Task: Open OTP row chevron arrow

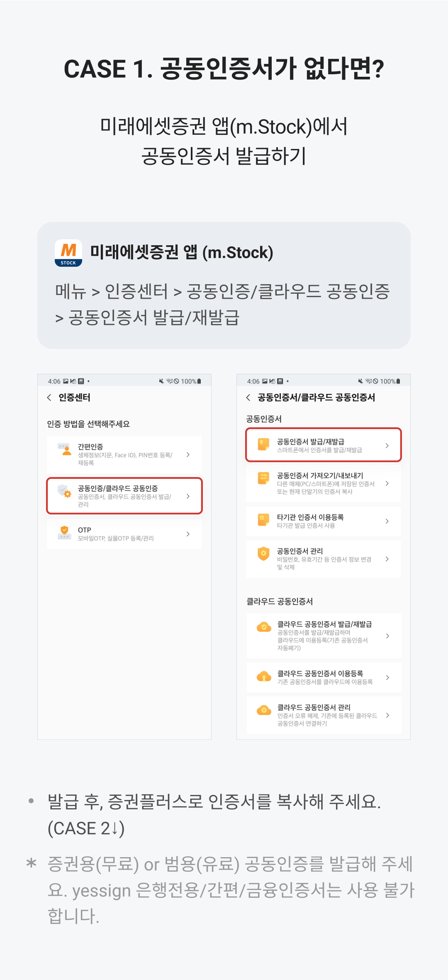Action: (188, 534)
